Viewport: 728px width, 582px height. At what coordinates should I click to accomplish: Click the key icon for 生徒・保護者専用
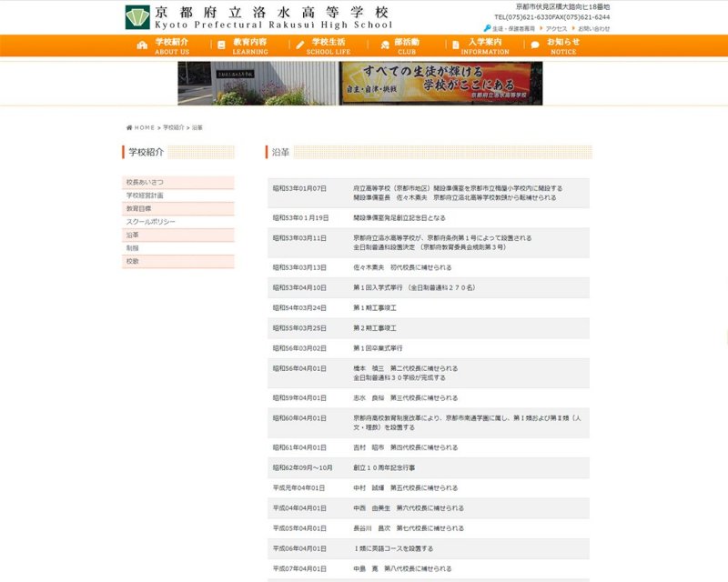tap(488, 28)
